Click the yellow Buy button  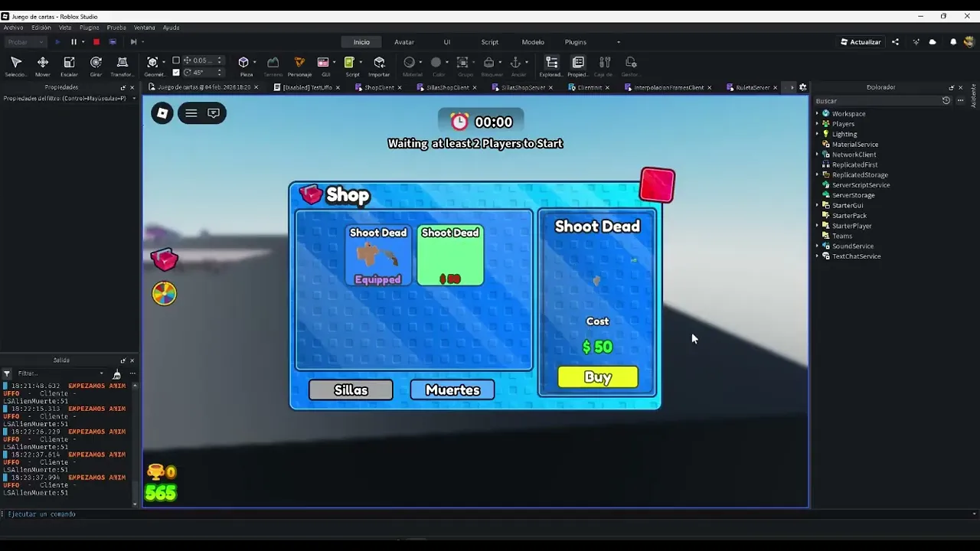pyautogui.click(x=598, y=377)
